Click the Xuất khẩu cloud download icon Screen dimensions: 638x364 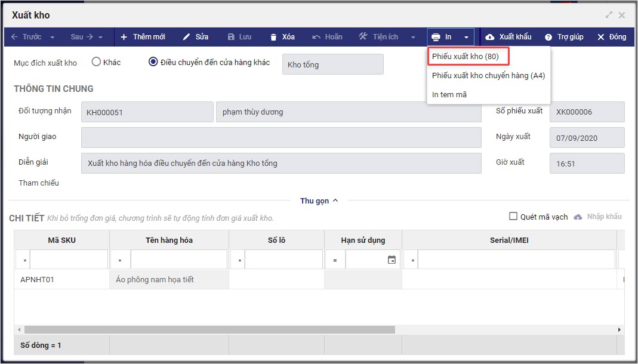click(490, 37)
